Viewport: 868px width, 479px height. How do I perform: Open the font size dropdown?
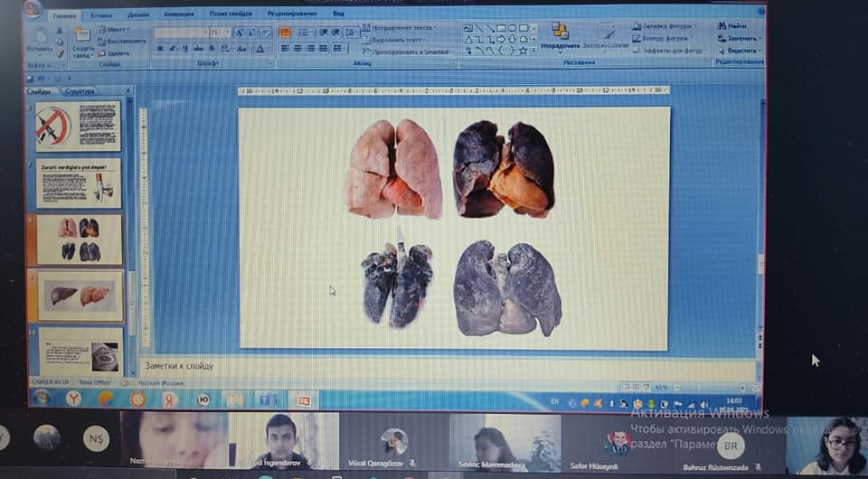228,33
